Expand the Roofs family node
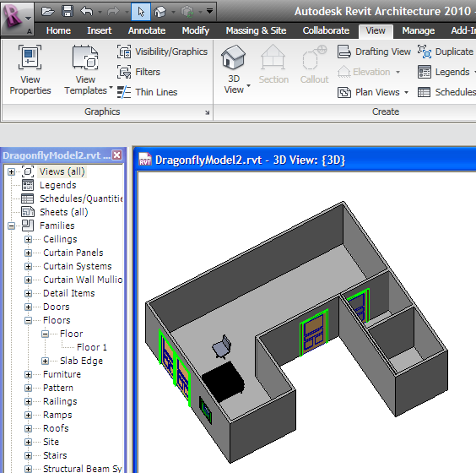 pos(28,428)
